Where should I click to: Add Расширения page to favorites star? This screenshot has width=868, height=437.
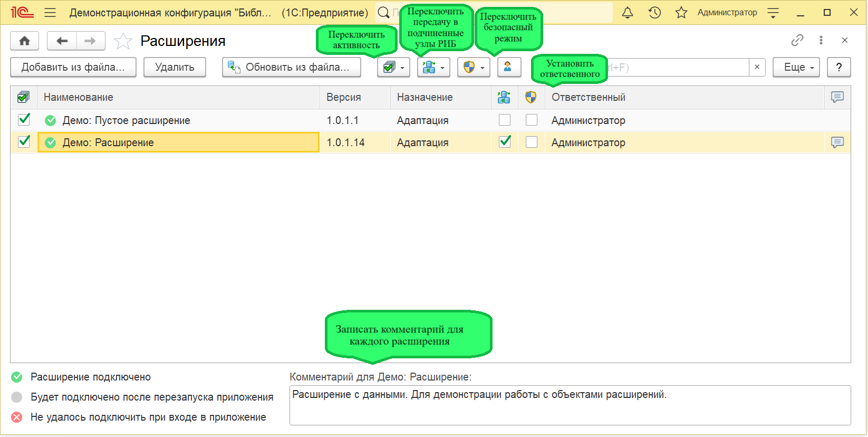[123, 41]
